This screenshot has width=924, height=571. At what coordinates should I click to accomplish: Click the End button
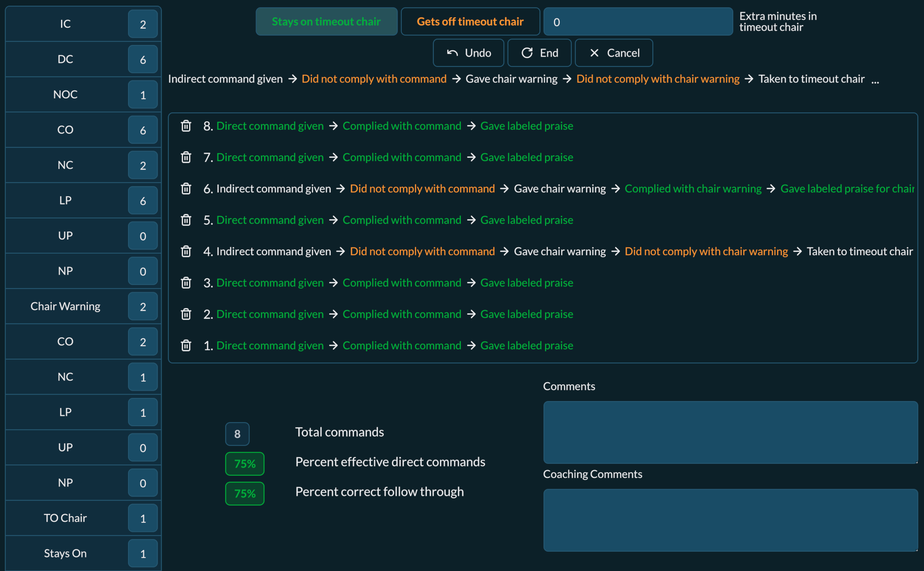pos(540,53)
